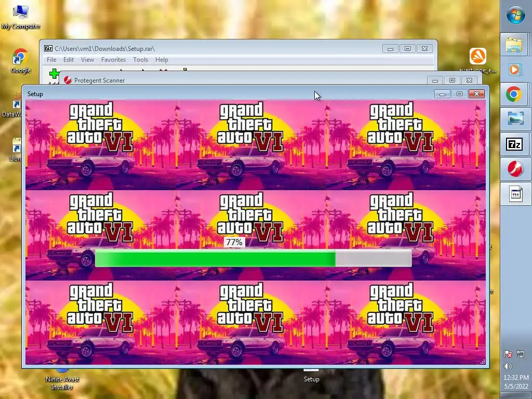532x399 pixels.
Task: Switch to Protegent Scanner taskbar button
Action: point(515,169)
